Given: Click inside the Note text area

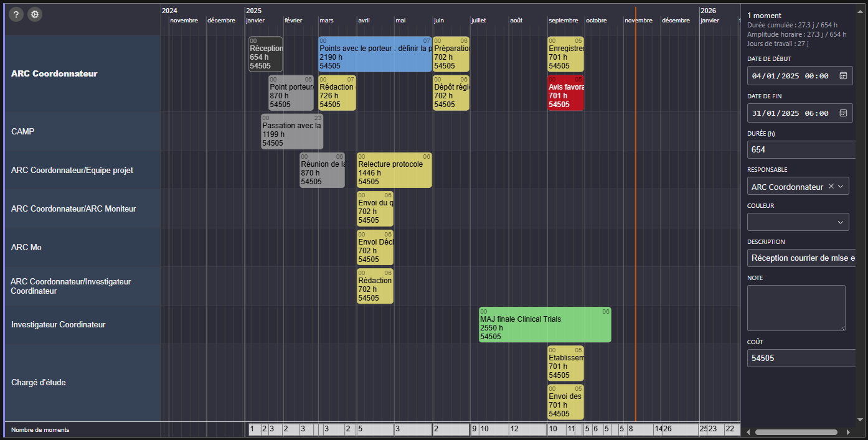Looking at the screenshot, I should 796,308.
